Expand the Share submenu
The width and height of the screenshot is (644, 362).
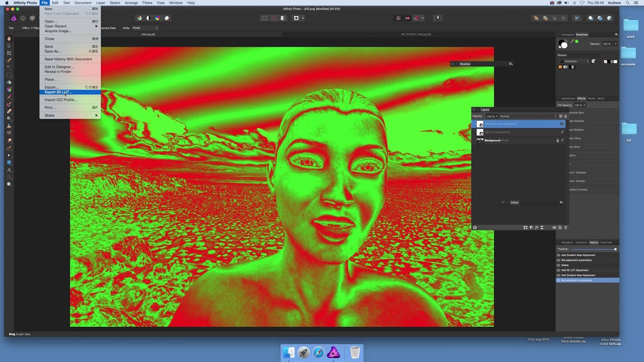(x=70, y=115)
